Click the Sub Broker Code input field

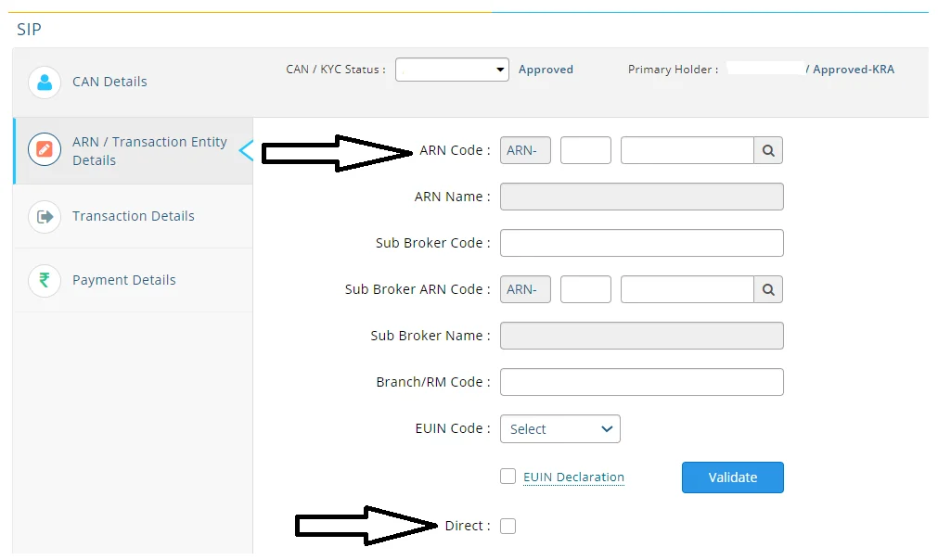641,243
